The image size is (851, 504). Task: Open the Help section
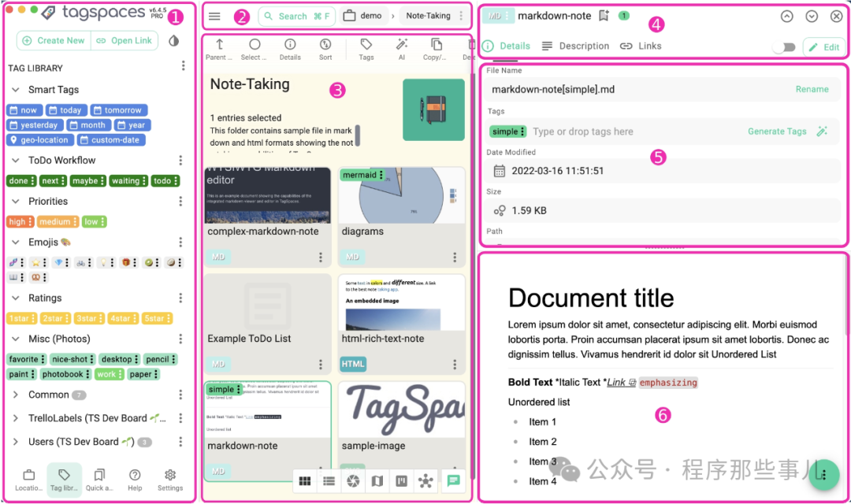pyautogui.click(x=136, y=480)
